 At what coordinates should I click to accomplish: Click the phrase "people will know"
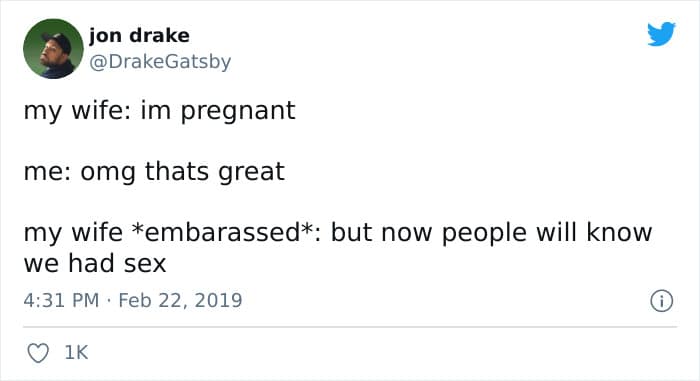tap(547, 233)
